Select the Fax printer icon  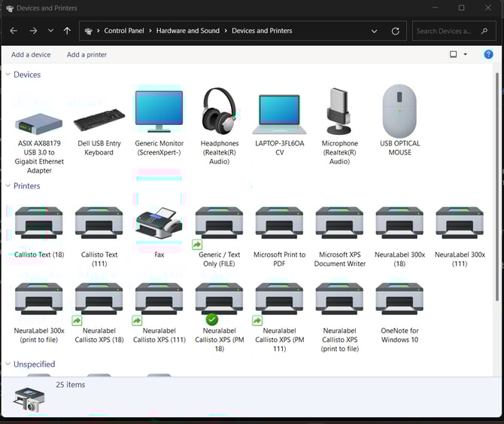coord(159,224)
